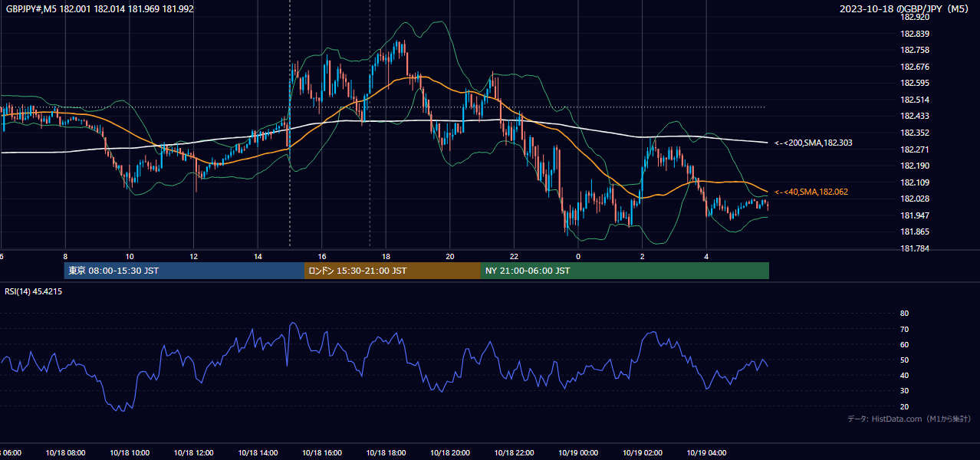
Task: Click price axis label 182.595
Action: pos(914,83)
